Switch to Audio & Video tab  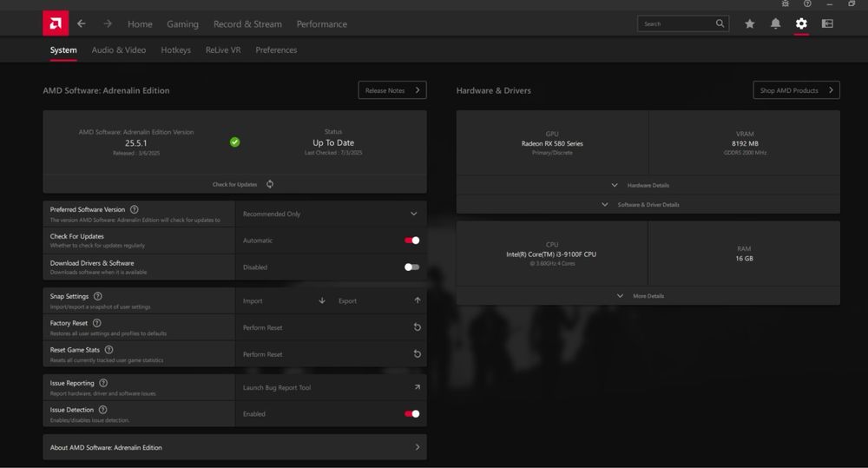118,49
